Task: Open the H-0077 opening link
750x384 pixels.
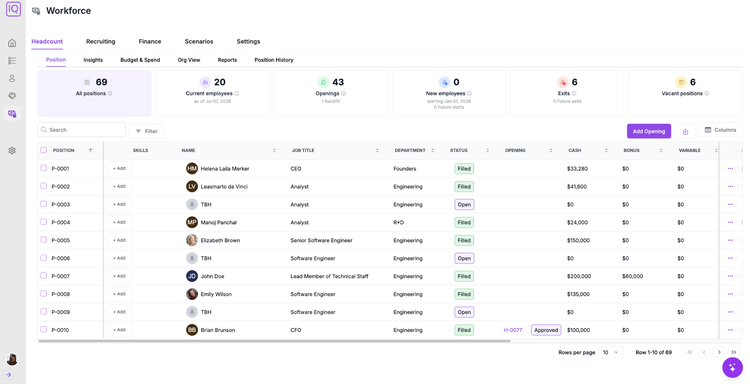Action: [x=513, y=330]
